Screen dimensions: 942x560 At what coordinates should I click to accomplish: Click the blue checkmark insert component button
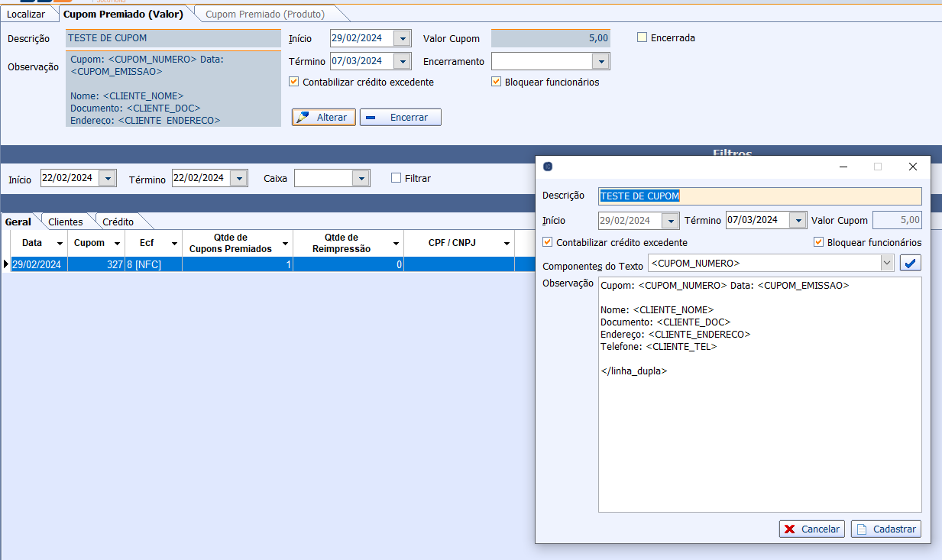[911, 264]
